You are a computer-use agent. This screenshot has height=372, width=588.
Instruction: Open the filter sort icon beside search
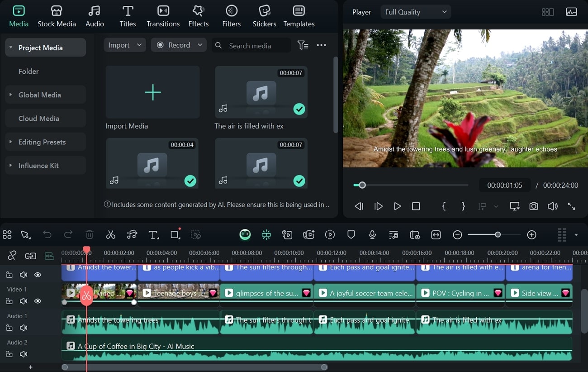[x=303, y=45]
